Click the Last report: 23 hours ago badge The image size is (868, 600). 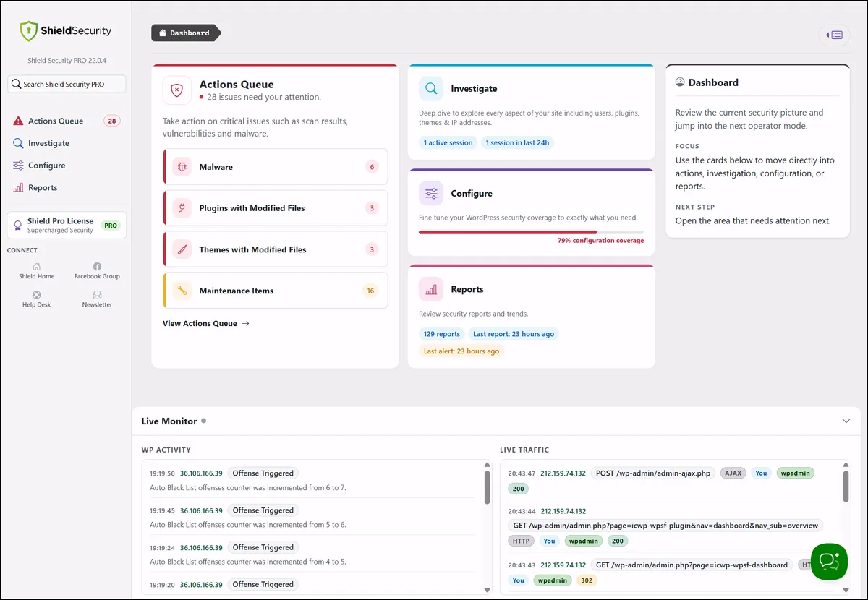(514, 334)
